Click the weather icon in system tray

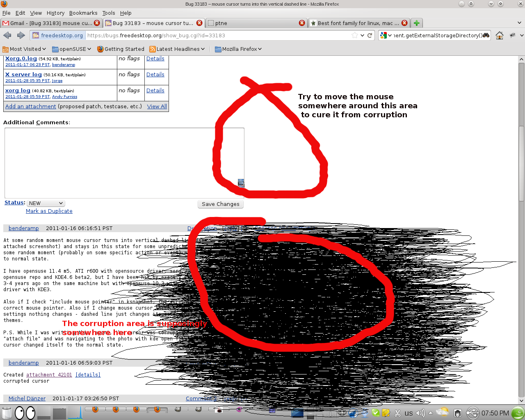443,413
